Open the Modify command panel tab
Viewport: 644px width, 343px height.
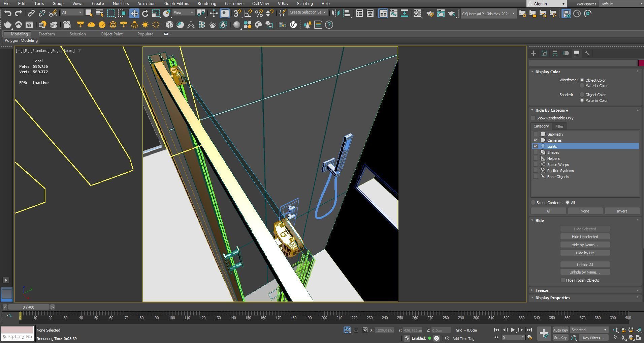(x=544, y=53)
